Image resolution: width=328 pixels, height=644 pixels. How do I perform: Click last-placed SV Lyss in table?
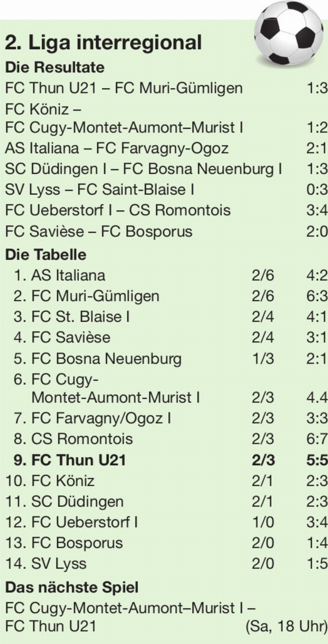[x=166, y=564]
